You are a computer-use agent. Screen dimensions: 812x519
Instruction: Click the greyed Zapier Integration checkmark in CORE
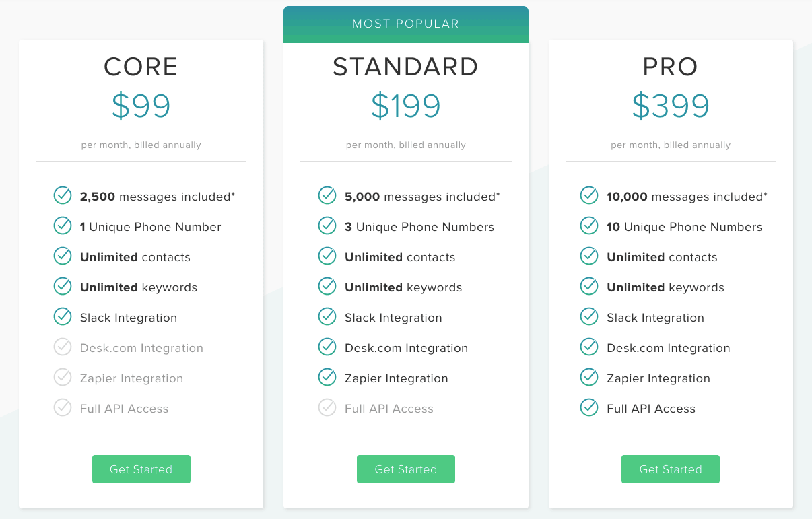[x=63, y=378]
